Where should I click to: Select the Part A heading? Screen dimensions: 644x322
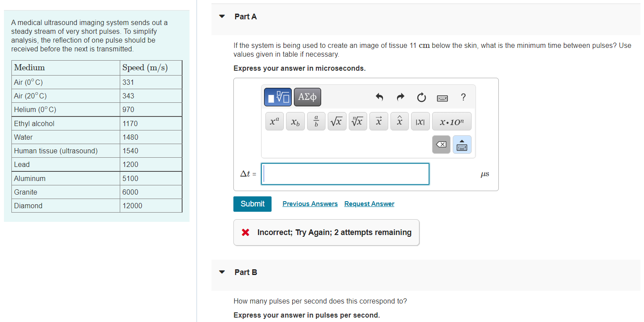click(246, 17)
